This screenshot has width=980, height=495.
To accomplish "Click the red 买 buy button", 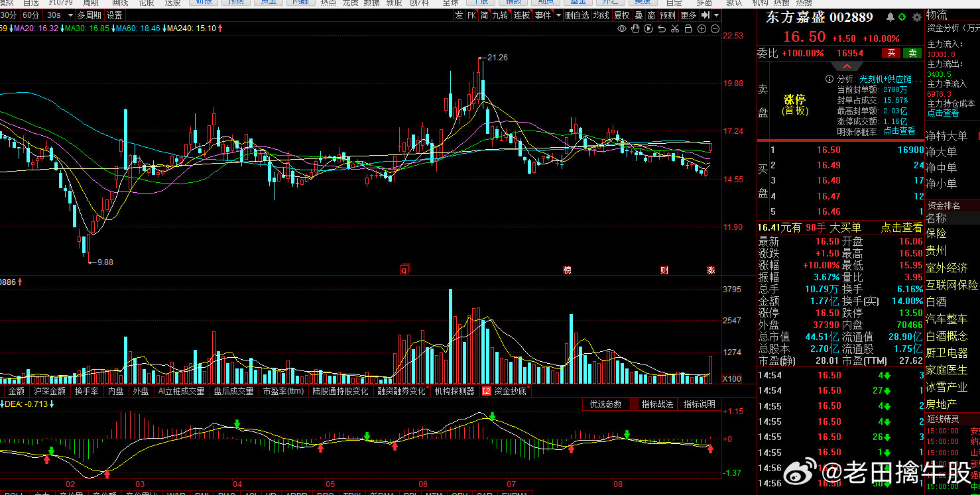I will pyautogui.click(x=891, y=53).
